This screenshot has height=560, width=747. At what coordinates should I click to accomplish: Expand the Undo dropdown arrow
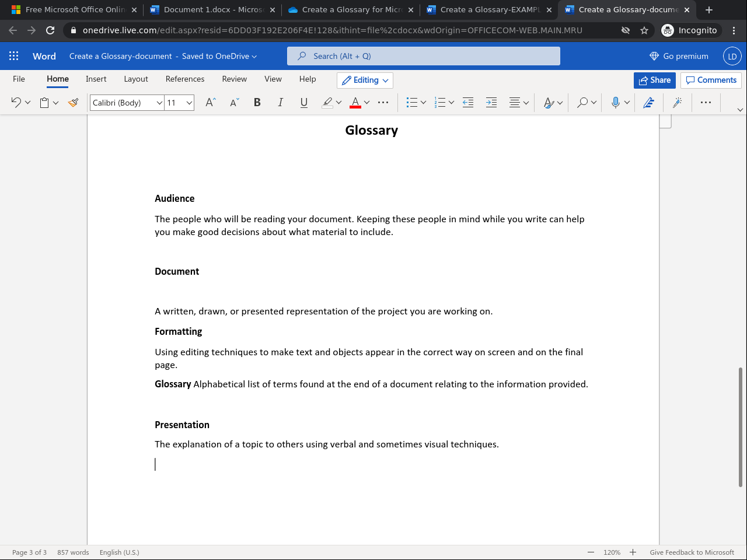click(x=27, y=103)
